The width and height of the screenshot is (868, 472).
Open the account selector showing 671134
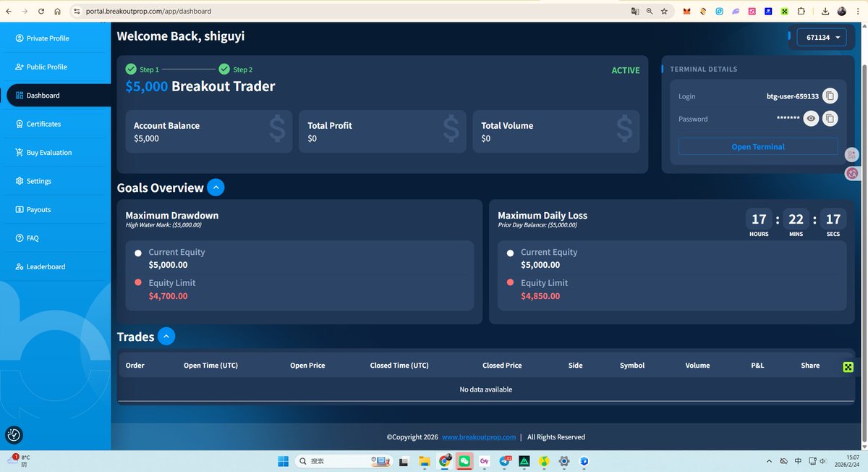[822, 37]
